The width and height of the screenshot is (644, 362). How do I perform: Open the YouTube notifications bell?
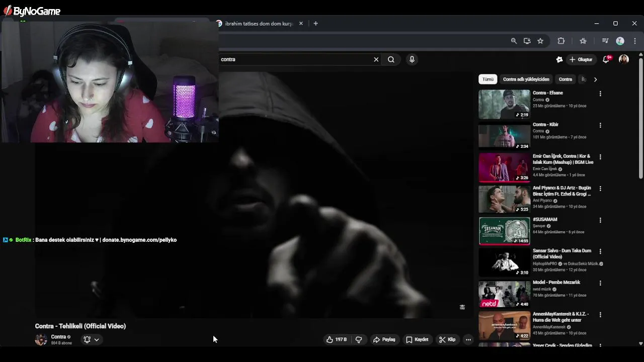(606, 59)
